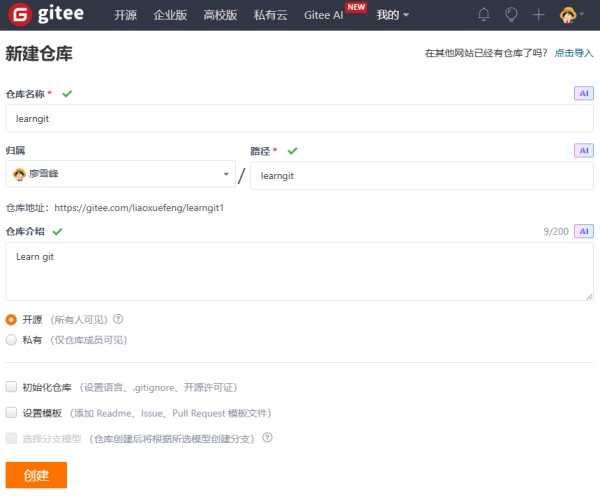Image resolution: width=600 pixels, height=496 pixels.
Task: Open the 归属 owner dropdown
Action: pos(120,174)
